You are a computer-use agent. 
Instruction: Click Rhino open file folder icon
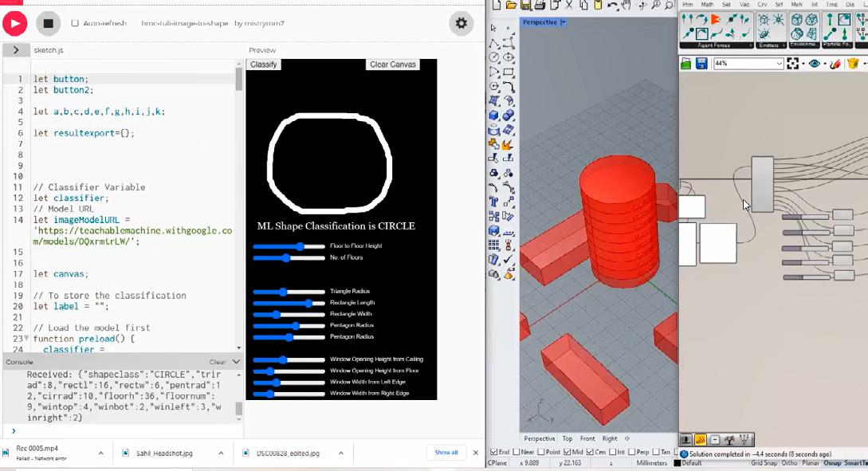click(x=511, y=5)
